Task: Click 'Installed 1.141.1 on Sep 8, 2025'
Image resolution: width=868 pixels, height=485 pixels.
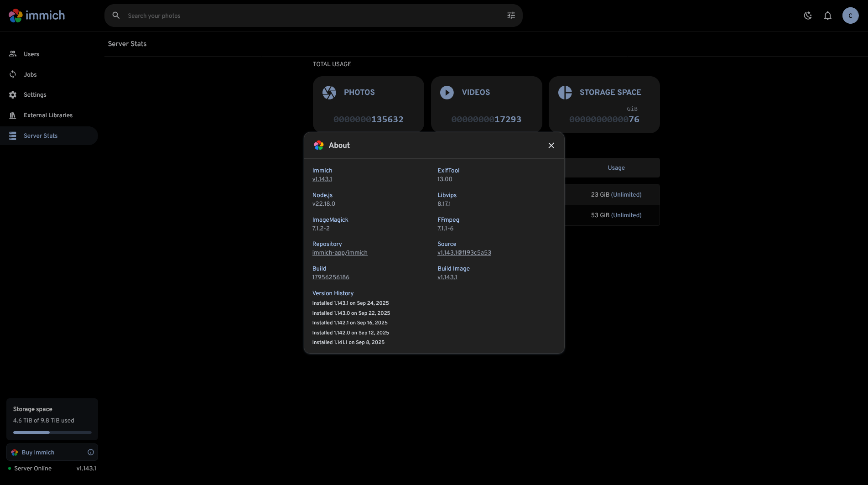Action: tap(348, 343)
